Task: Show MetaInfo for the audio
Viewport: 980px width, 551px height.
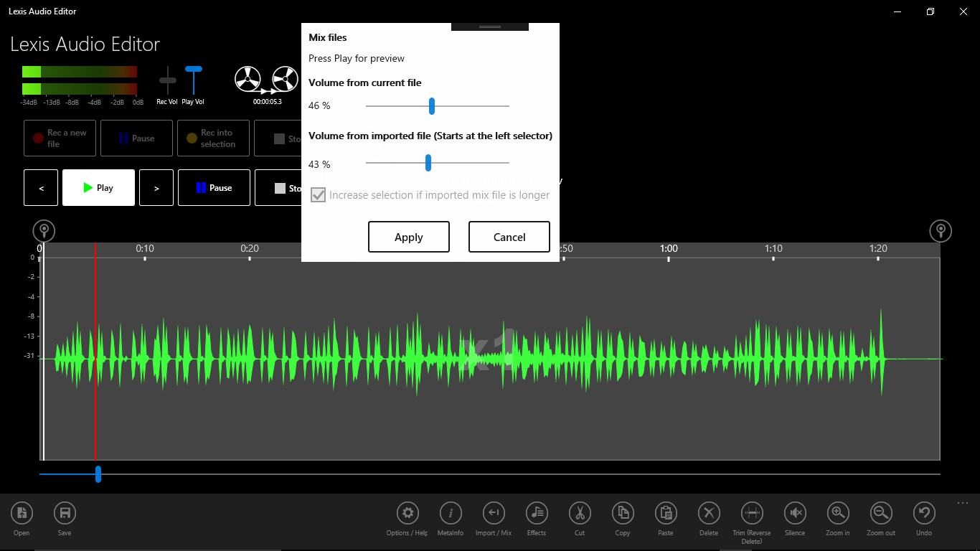Action: (451, 513)
